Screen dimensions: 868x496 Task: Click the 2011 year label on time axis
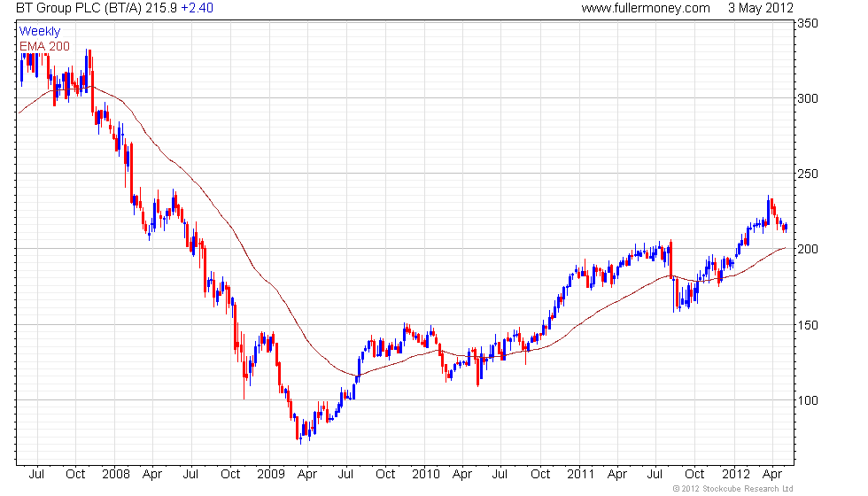pos(581,475)
